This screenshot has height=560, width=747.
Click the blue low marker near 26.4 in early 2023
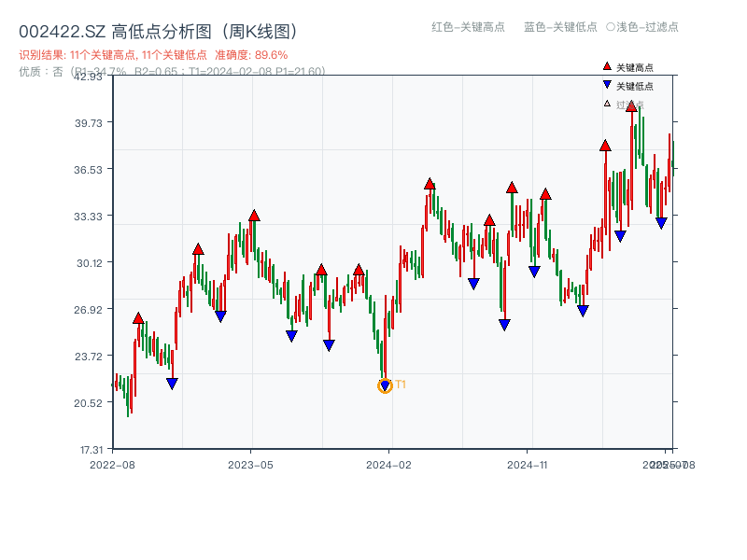(x=220, y=316)
